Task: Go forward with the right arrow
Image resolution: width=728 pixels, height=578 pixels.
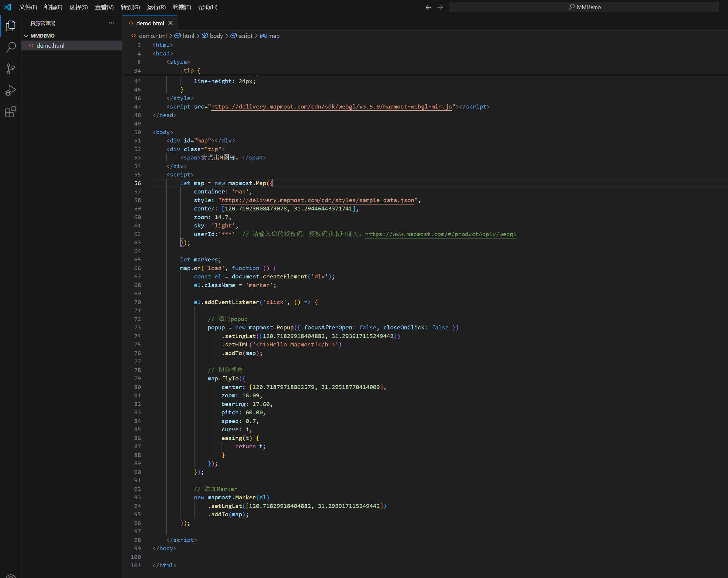Action: [440, 7]
